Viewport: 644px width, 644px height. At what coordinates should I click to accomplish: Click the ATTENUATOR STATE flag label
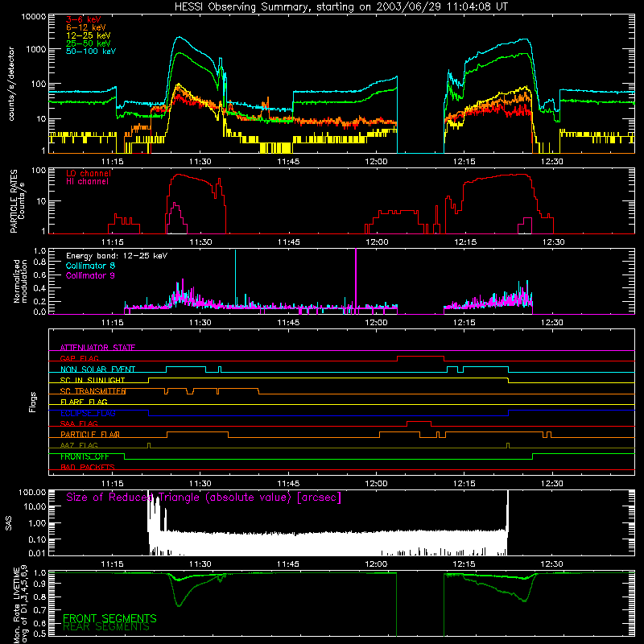click(x=97, y=348)
